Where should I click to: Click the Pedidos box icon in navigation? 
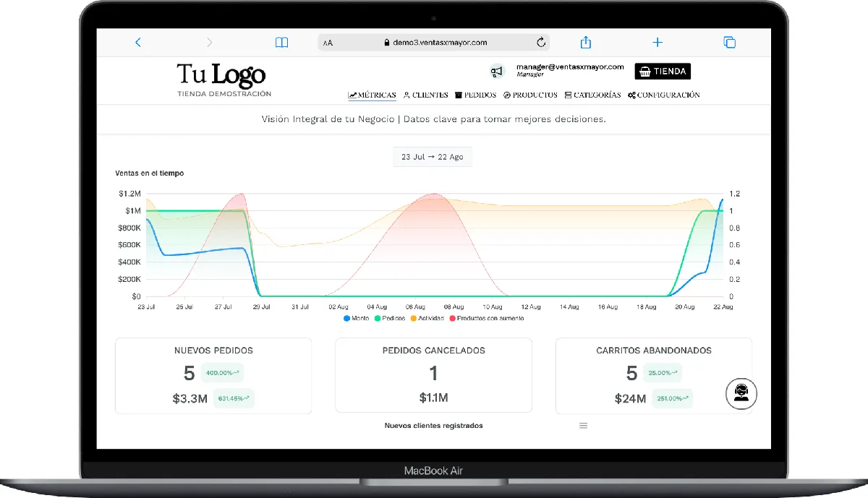pyautogui.click(x=459, y=95)
